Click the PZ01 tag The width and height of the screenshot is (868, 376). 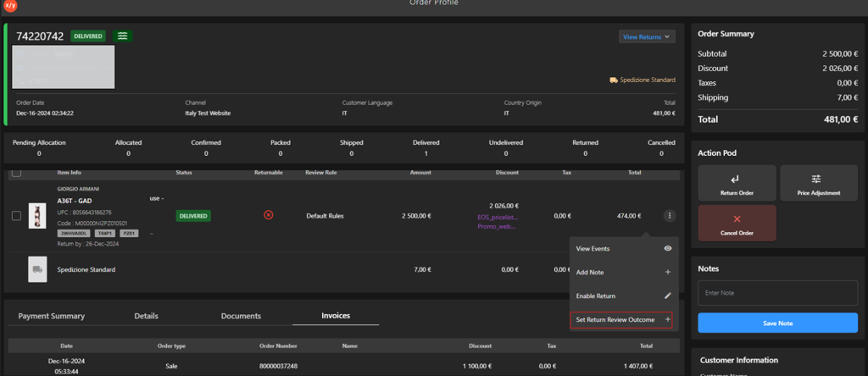[x=129, y=234]
